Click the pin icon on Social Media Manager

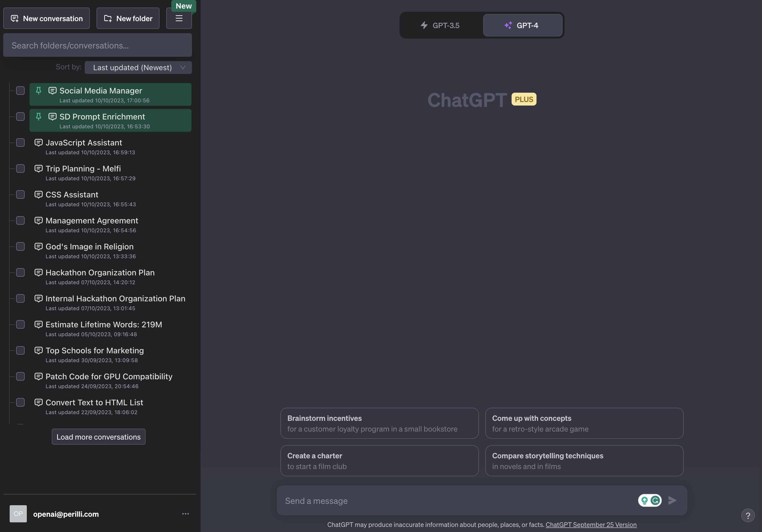coord(39,91)
